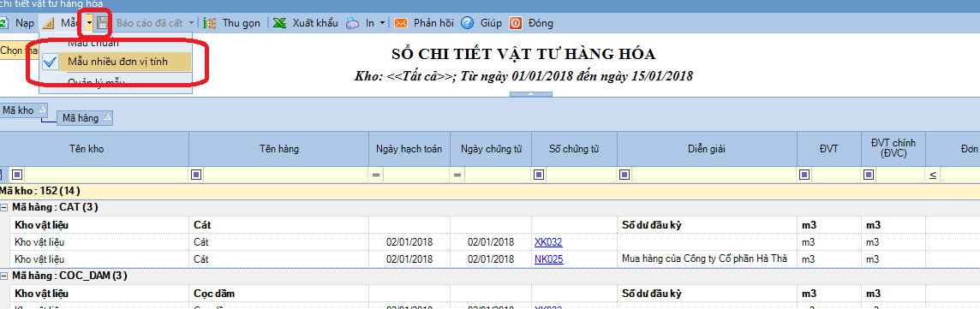Select Số dư đầu kỳ cell in Cọc dầm row

(707, 293)
